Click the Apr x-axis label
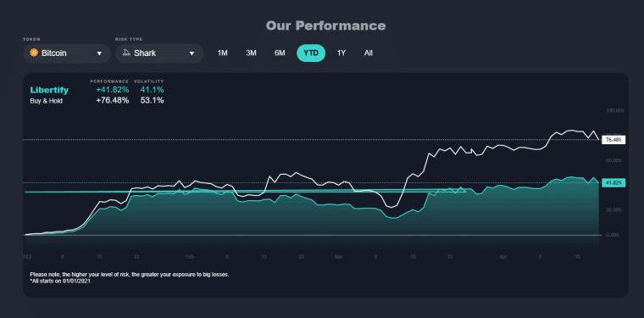This screenshot has height=318, width=644. click(503, 257)
